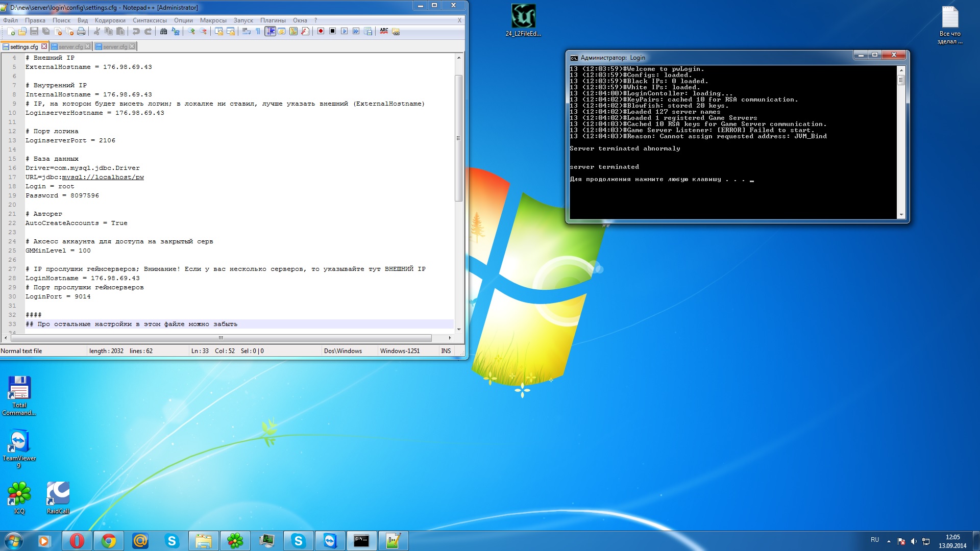Open the volume control tray icon
Screen dimensions: 980x551
[x=914, y=541]
